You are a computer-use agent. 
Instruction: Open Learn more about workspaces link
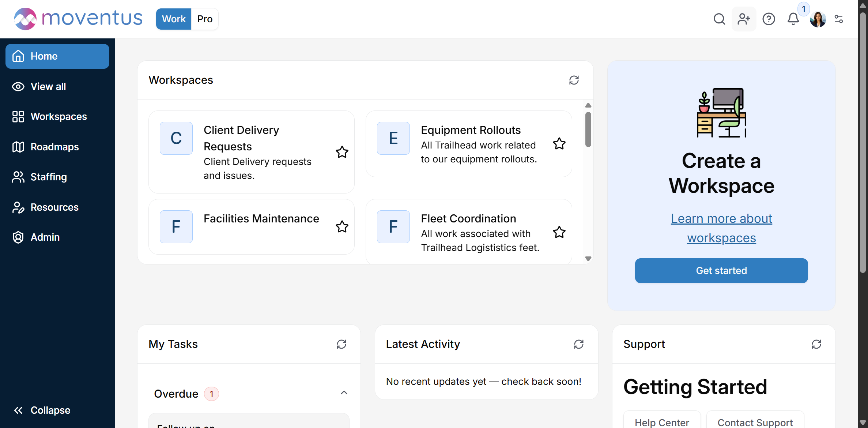point(721,228)
